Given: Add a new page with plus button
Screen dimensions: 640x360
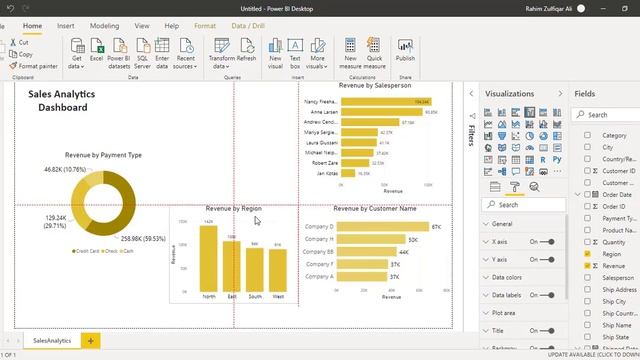Looking at the screenshot, I should pos(91,341).
